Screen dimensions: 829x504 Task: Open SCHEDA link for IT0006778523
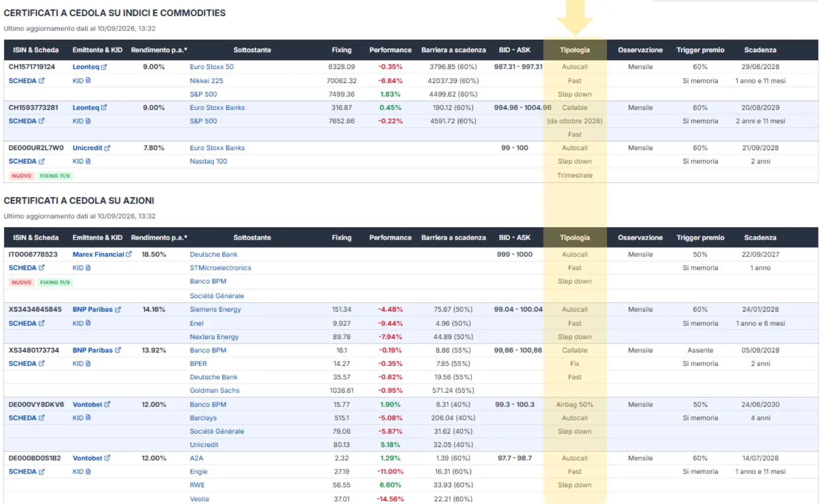click(x=27, y=268)
